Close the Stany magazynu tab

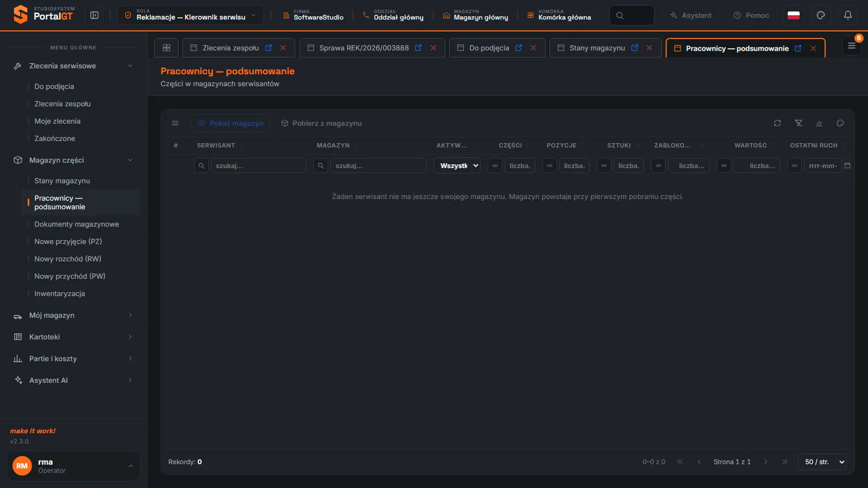tap(649, 48)
